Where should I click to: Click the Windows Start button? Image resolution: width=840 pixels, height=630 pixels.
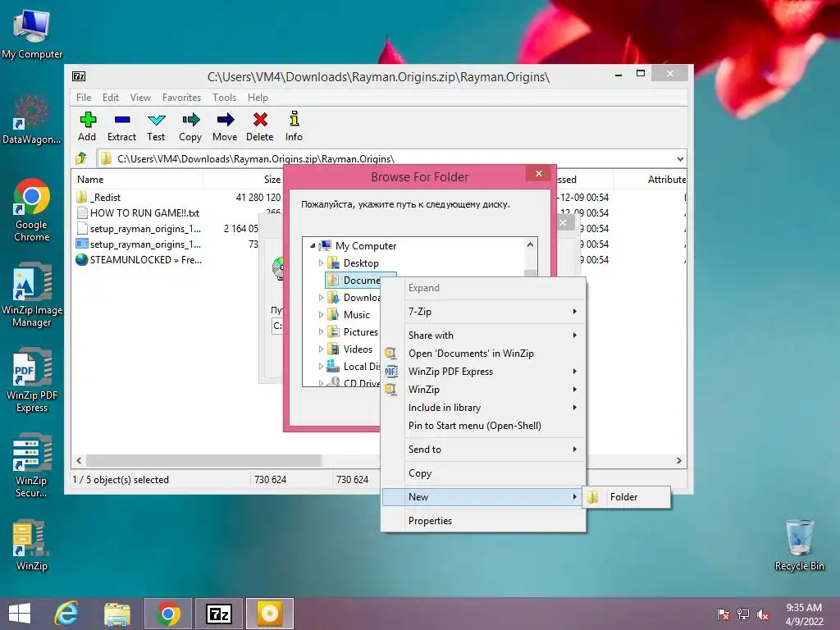coord(20,614)
